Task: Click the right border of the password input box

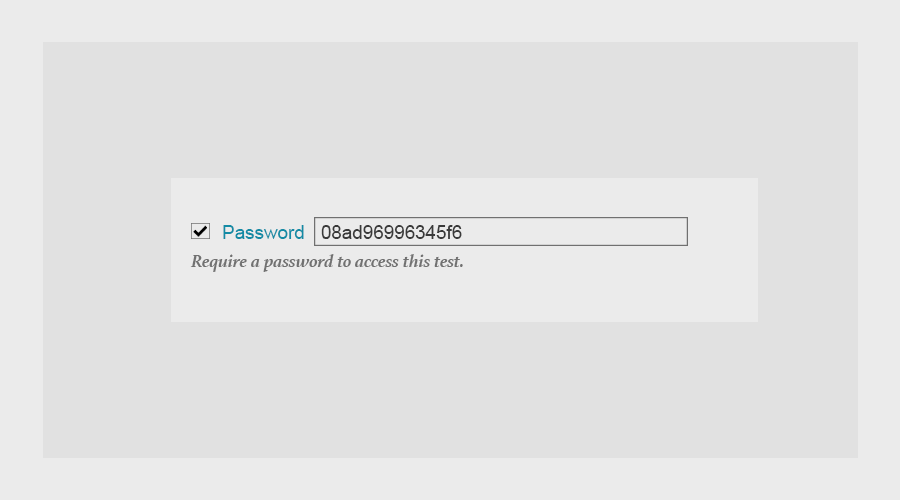Action: point(687,231)
